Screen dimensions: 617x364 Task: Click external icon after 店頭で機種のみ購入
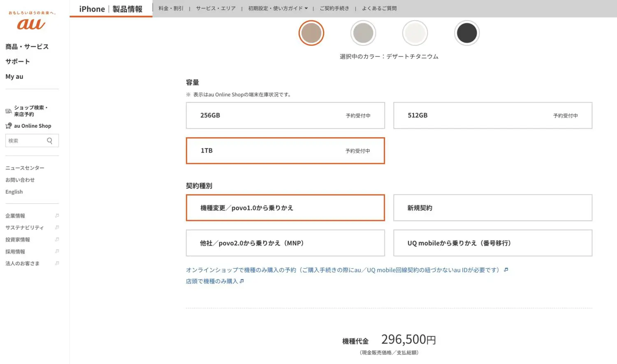(242, 281)
